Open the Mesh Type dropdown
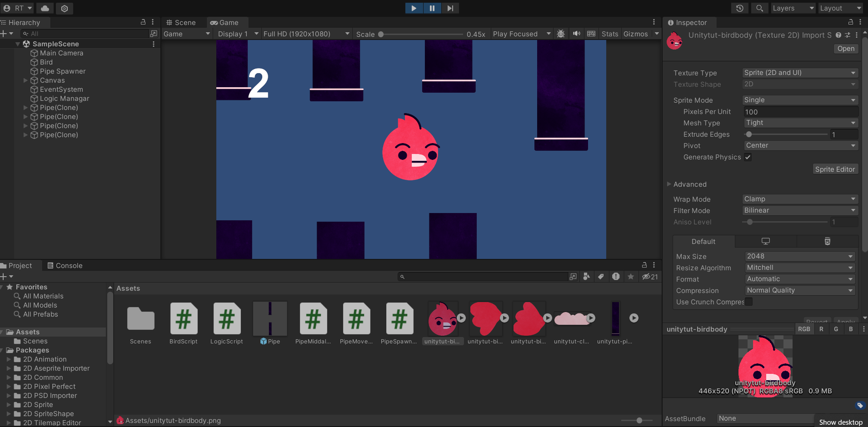The height and width of the screenshot is (427, 868). pyautogui.click(x=800, y=123)
